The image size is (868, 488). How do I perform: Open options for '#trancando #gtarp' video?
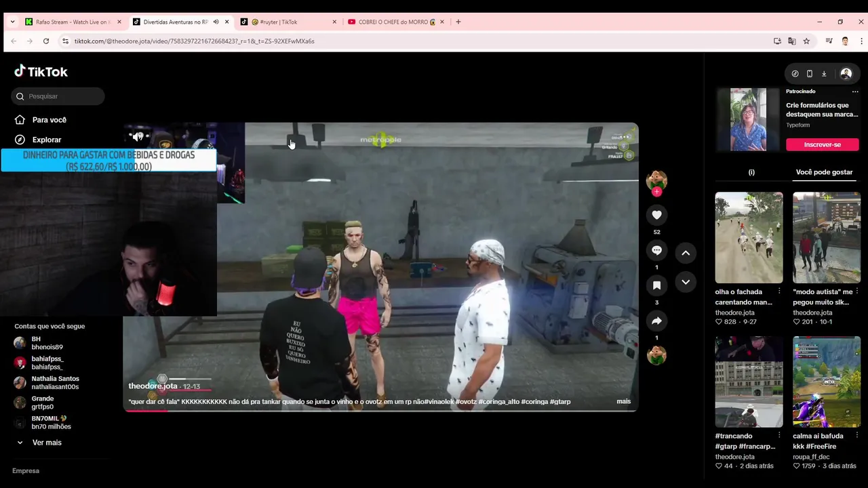coord(779,436)
